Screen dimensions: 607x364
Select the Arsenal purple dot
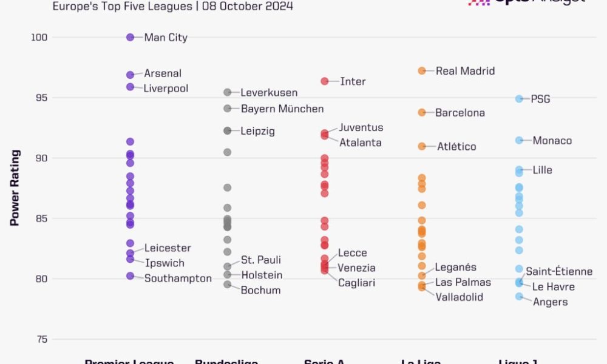coord(130,75)
